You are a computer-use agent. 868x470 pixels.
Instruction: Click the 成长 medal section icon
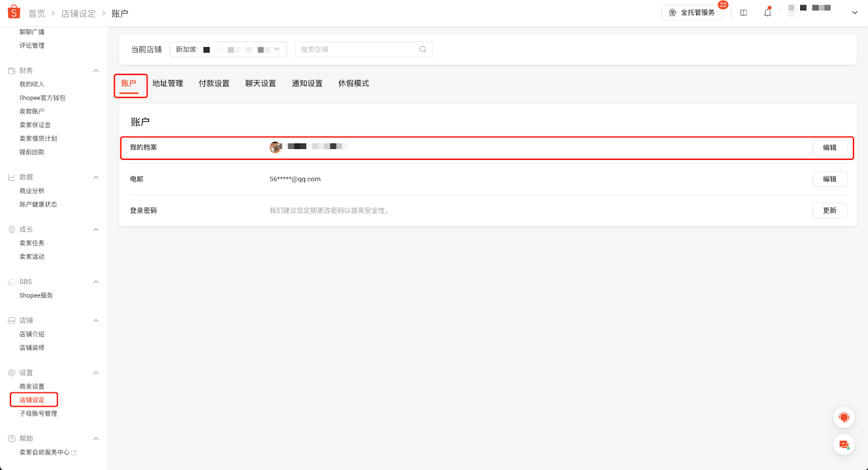(x=11, y=230)
